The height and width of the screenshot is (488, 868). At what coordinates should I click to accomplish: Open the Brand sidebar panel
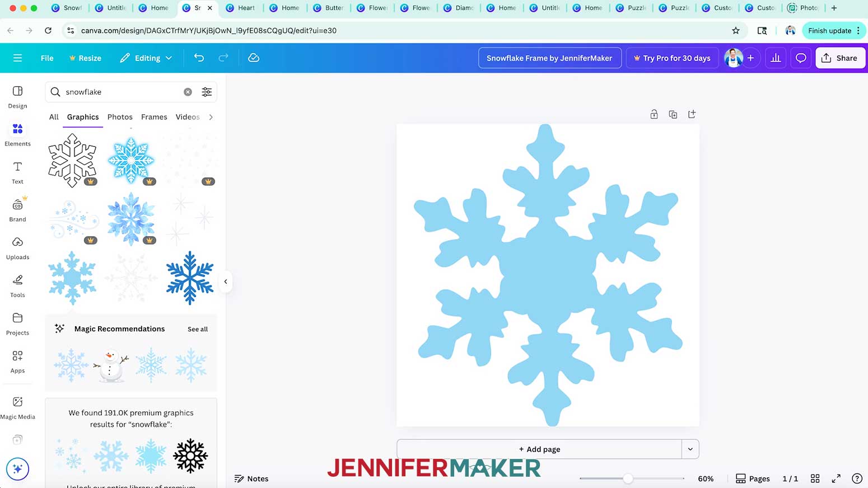(x=17, y=210)
